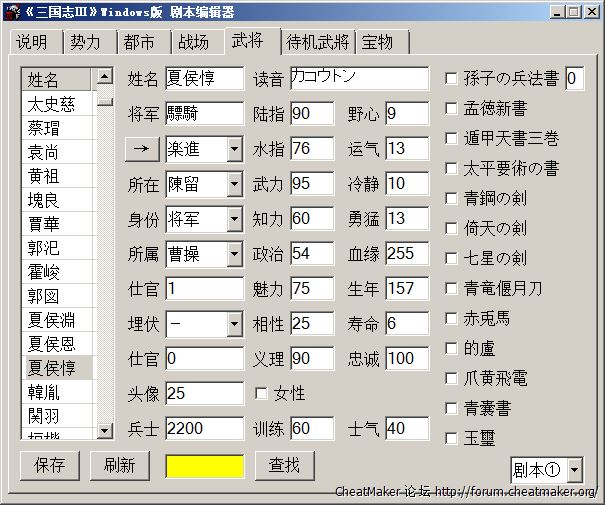
Task: Click the 武力 value input field
Action: pos(312,184)
